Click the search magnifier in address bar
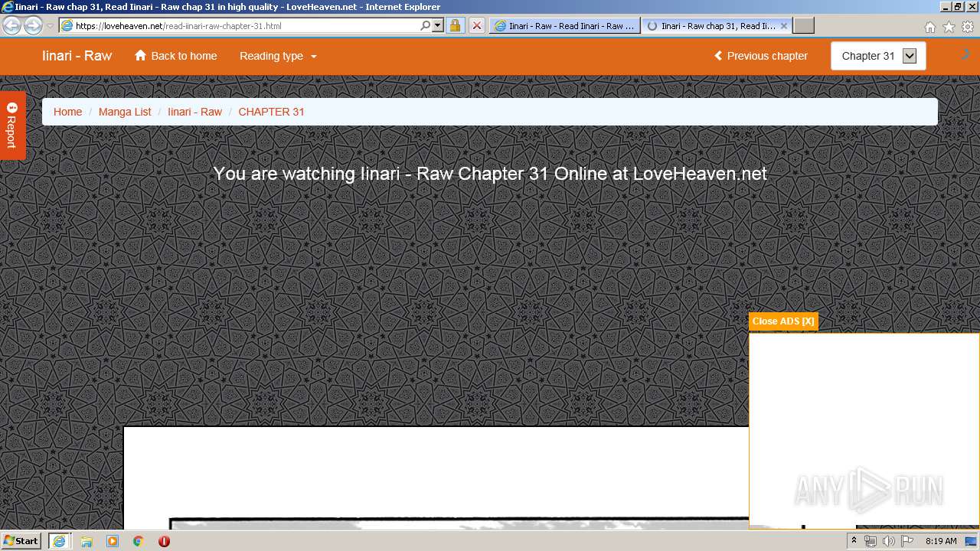Image resolution: width=980 pixels, height=551 pixels. point(426,25)
